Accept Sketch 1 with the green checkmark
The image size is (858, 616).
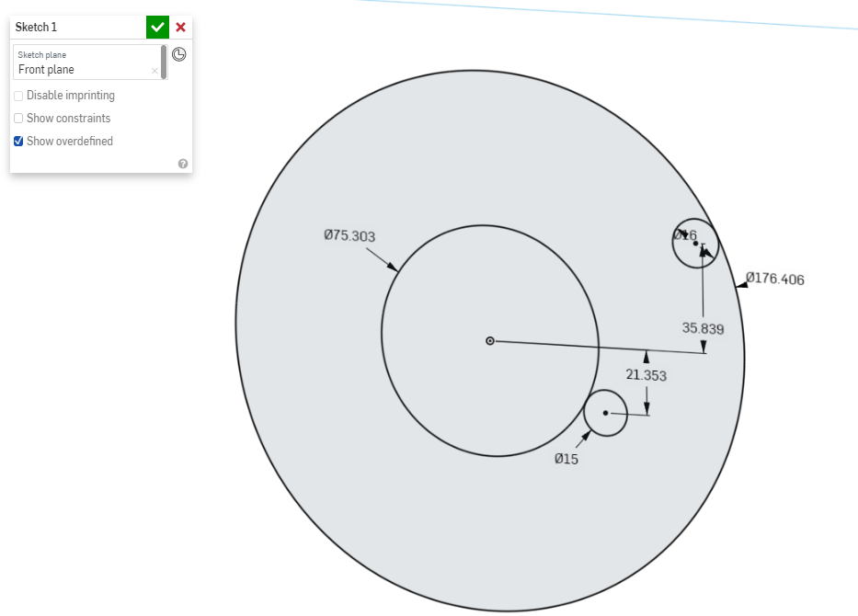pos(157,27)
